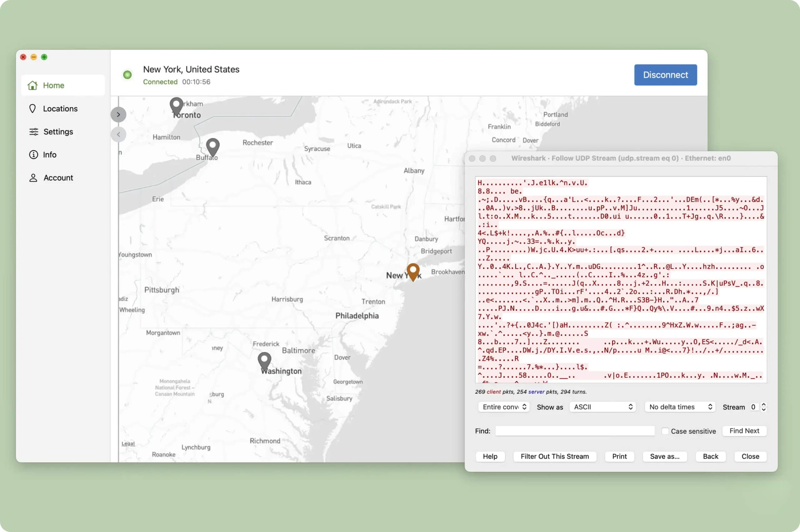Open the Legal link on map

coord(128,443)
